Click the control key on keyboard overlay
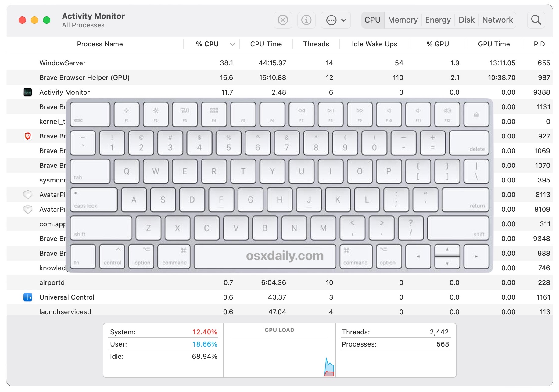 click(x=112, y=256)
